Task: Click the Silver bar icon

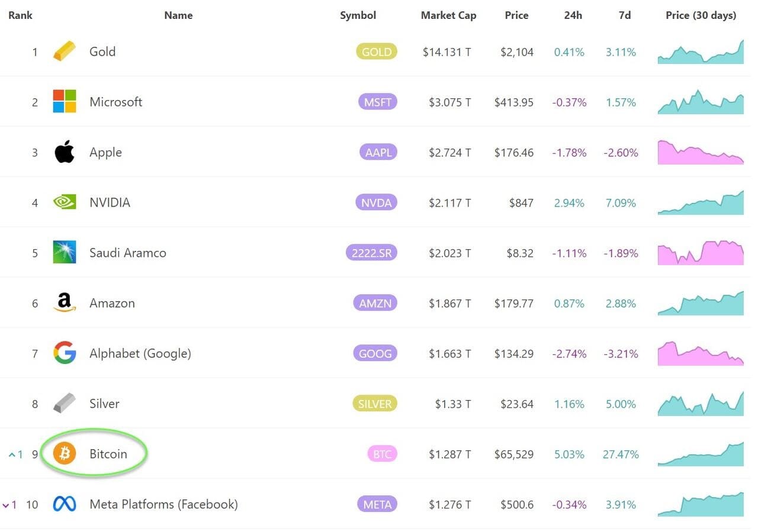Action: click(65, 404)
